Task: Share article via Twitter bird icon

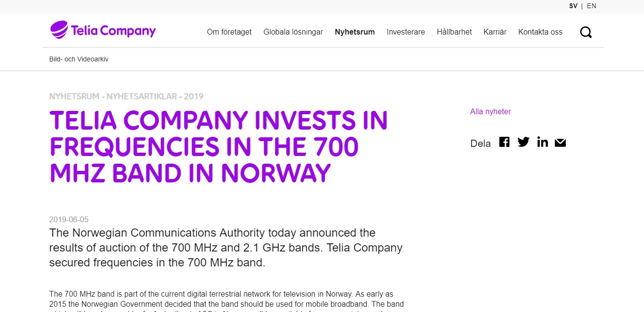Action: (523, 142)
